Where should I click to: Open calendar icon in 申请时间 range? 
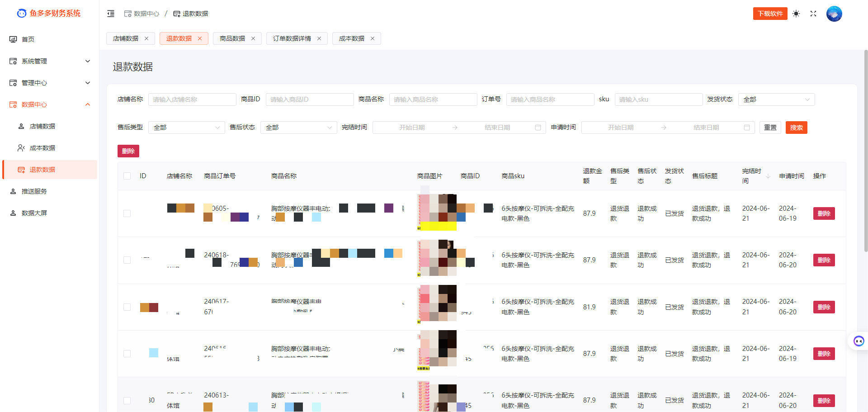(x=747, y=128)
